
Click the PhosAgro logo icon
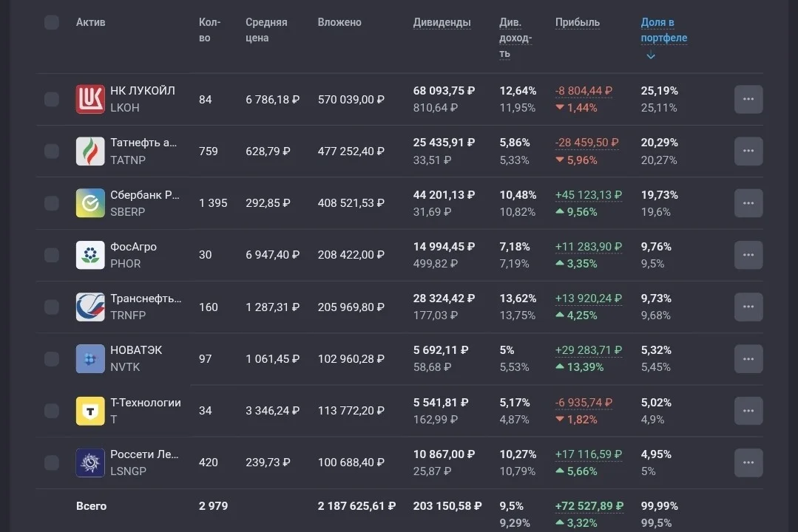[90, 255]
